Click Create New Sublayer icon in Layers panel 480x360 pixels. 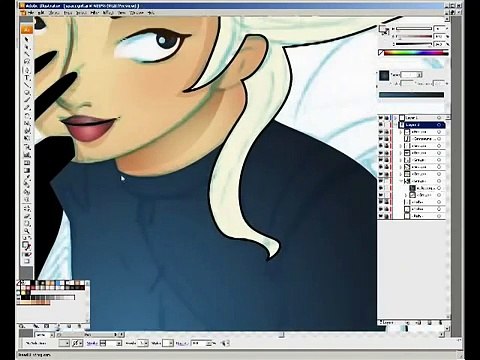pos(419,323)
